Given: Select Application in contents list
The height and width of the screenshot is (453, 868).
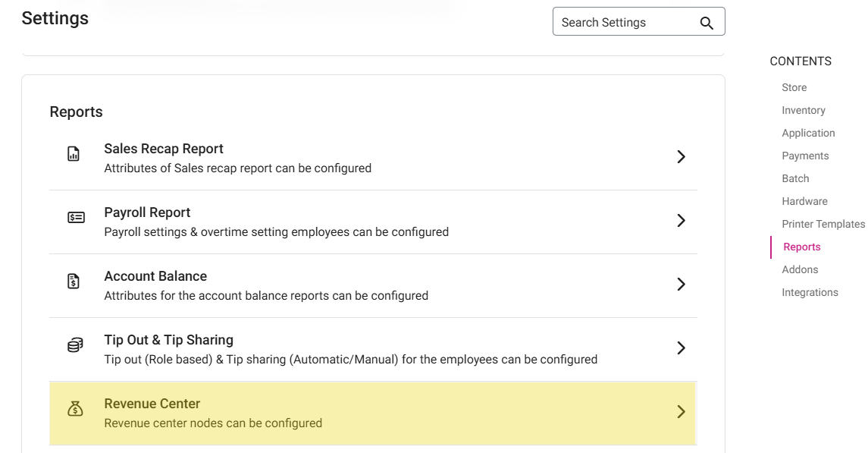Looking at the screenshot, I should 808,133.
